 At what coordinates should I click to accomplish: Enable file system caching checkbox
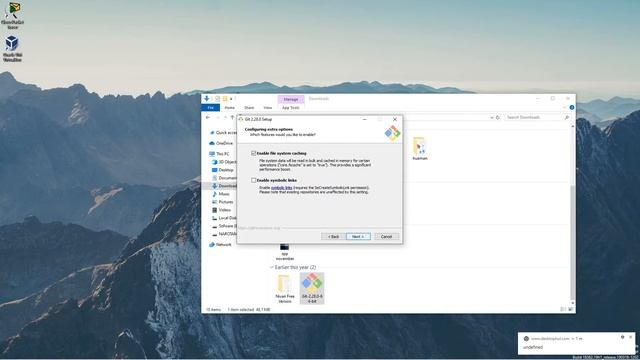click(x=253, y=153)
